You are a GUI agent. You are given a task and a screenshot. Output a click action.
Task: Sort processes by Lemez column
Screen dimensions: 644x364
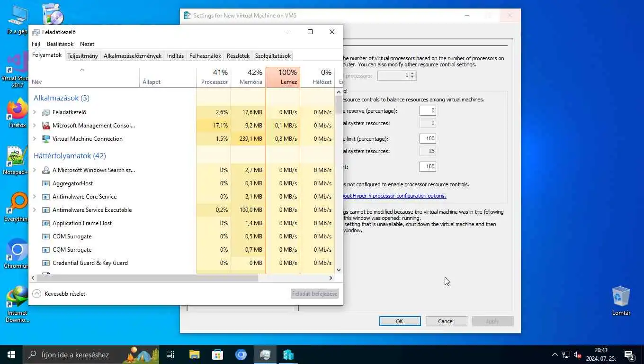click(x=283, y=77)
